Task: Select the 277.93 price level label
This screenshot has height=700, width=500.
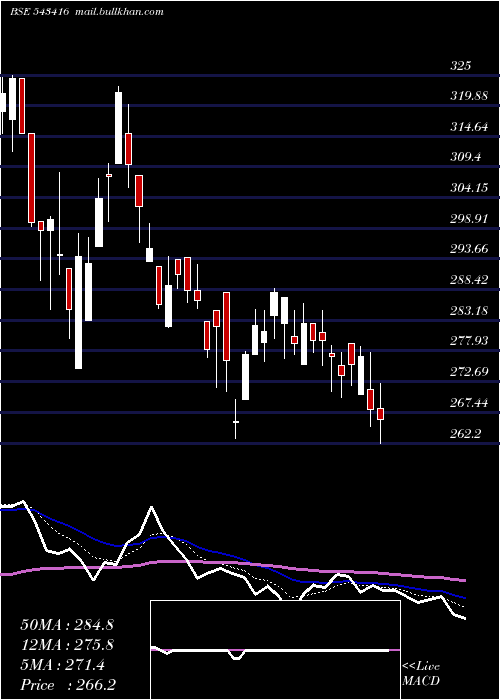Action: coord(469,342)
